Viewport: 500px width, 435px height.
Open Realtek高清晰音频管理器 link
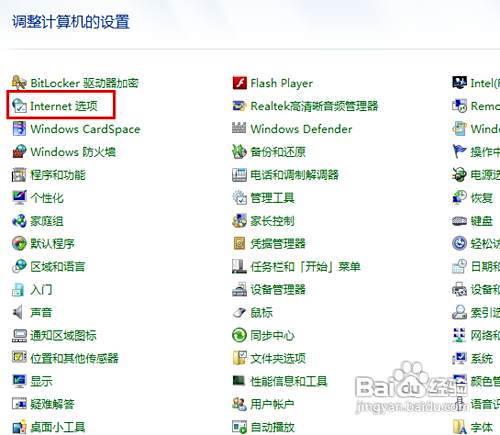[314, 106]
